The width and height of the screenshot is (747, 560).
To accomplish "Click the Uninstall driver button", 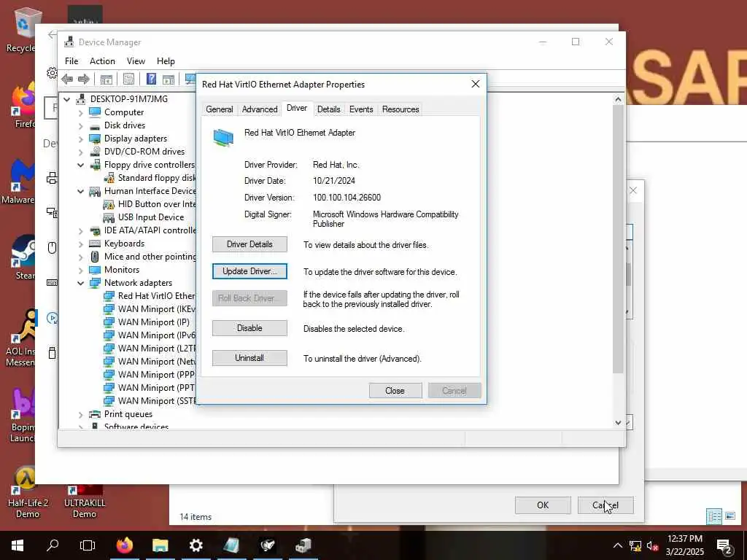I will pyautogui.click(x=249, y=358).
